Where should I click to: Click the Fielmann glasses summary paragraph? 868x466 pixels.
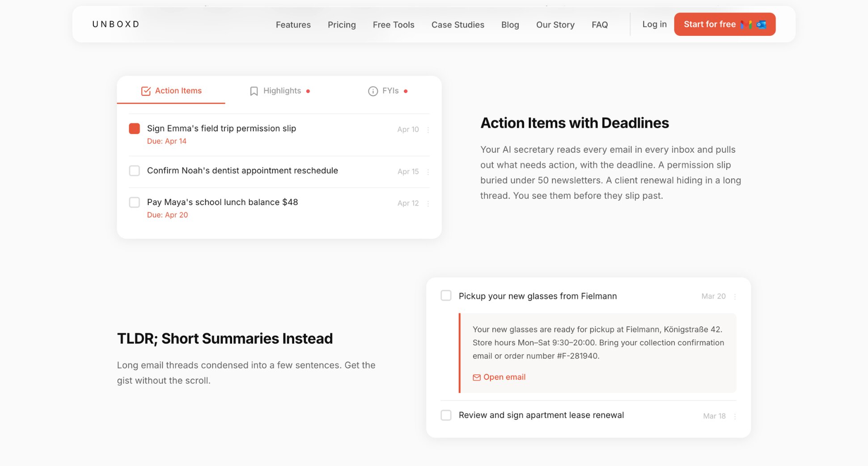coord(598,343)
